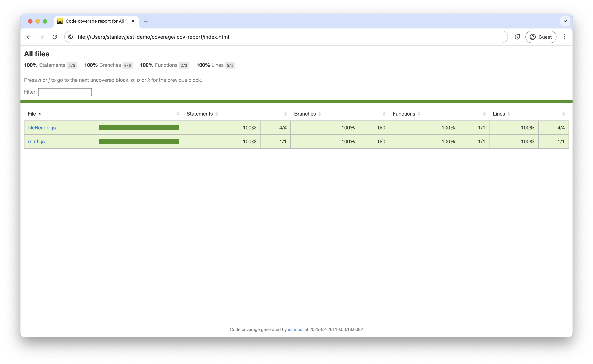The image size is (593, 364).
Task: Click sort arrows on Branches count column
Action: (x=384, y=114)
